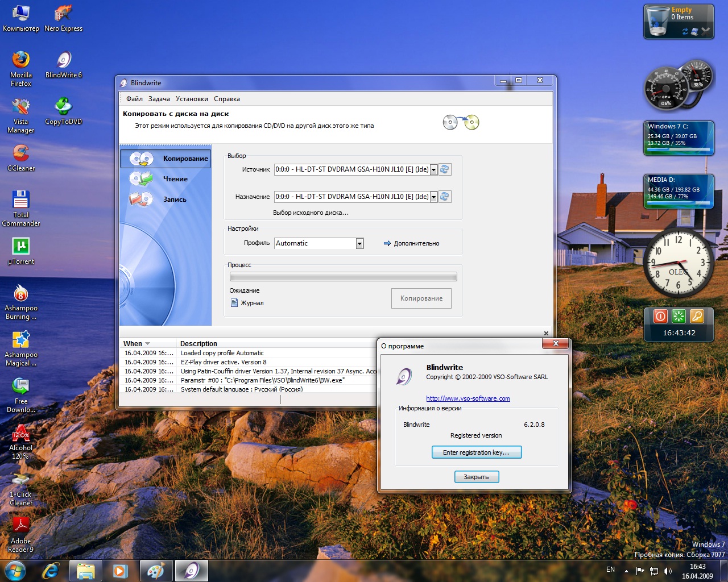
Task: Click the process progress bar
Action: (344, 277)
